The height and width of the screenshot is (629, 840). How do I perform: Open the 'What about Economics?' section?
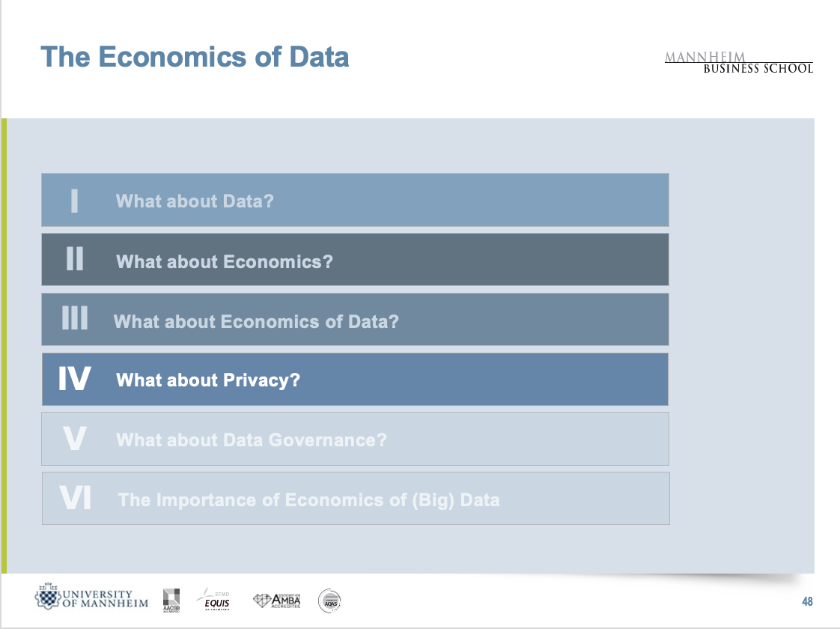(225, 261)
